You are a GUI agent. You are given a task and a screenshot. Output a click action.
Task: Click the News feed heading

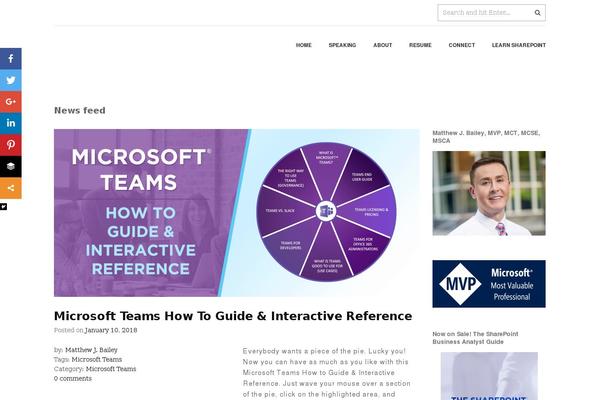80,111
